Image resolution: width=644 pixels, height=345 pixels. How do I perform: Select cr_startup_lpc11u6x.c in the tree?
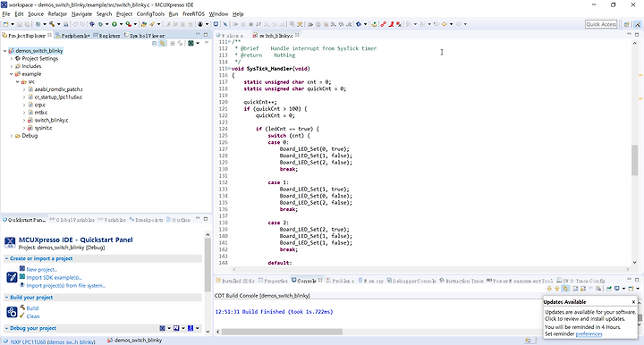(x=58, y=97)
